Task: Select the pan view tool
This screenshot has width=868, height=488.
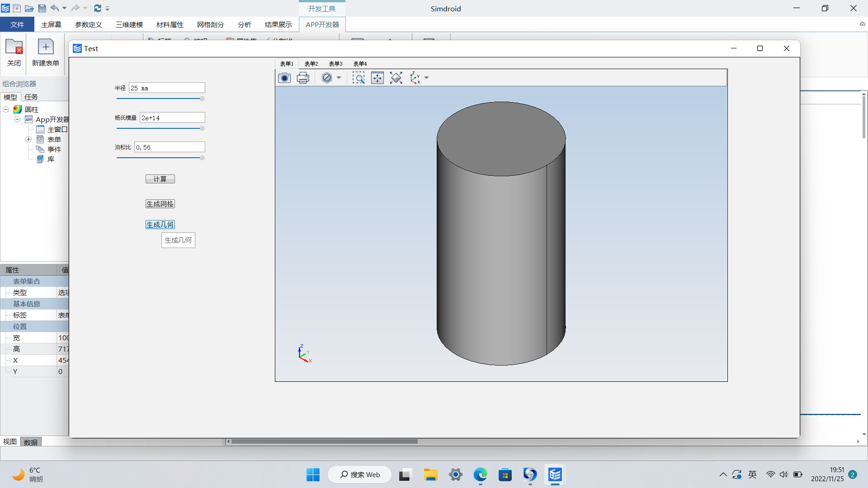Action: pyautogui.click(x=377, y=78)
